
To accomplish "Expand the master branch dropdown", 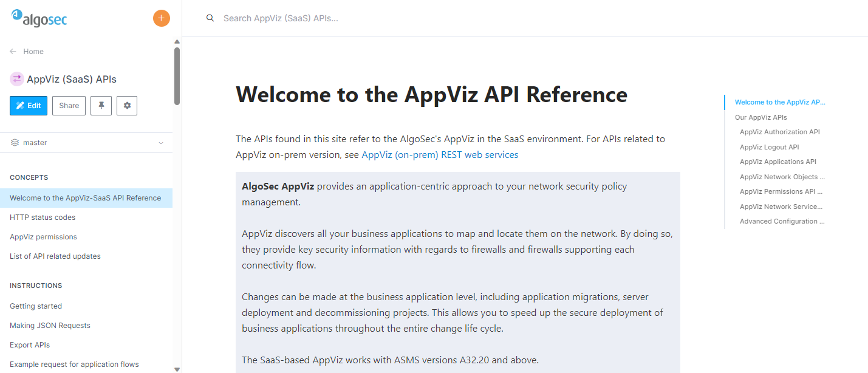I will [x=161, y=143].
